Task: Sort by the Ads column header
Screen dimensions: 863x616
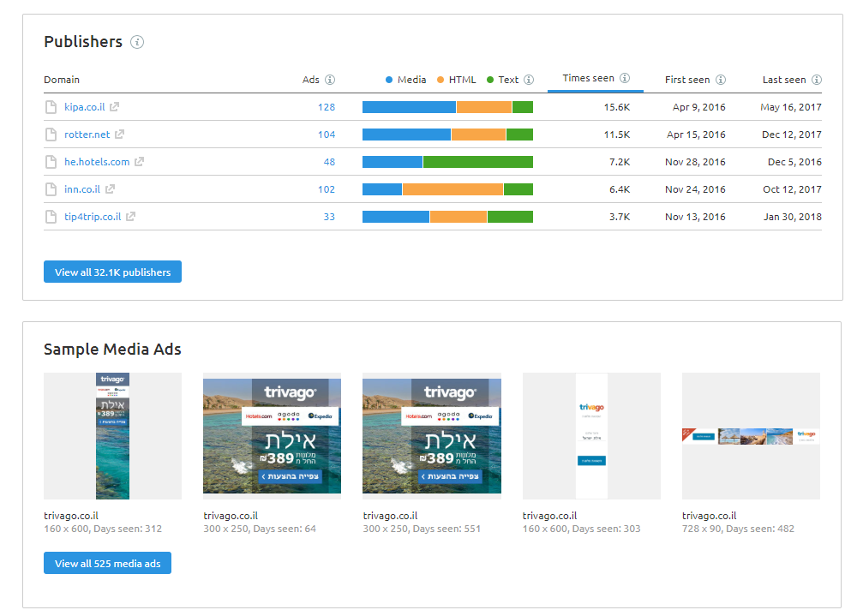Action: (x=310, y=80)
